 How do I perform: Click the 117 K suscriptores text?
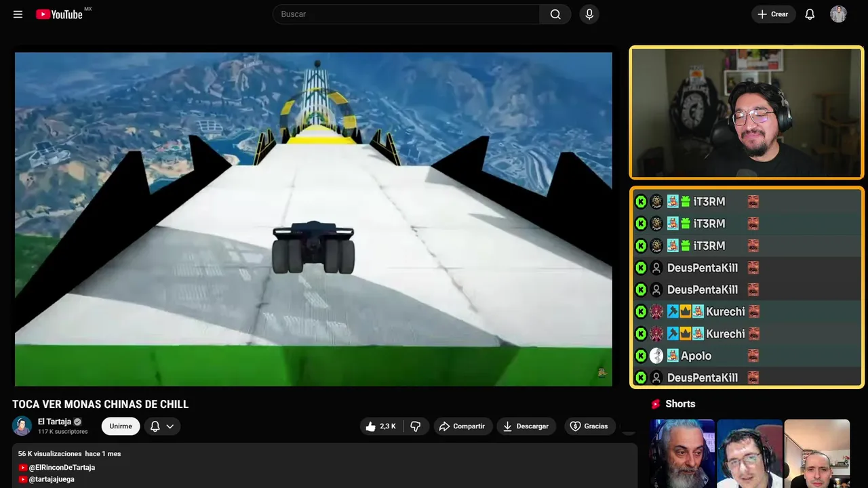(x=63, y=432)
